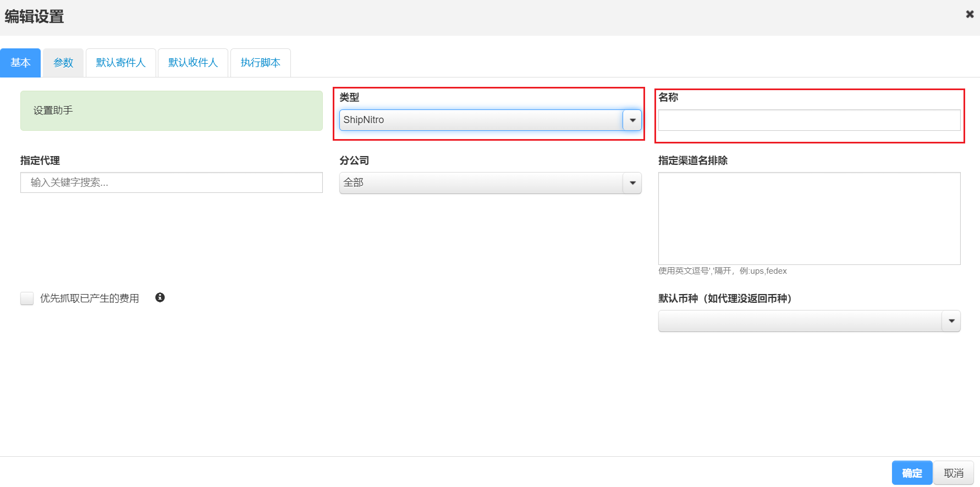This screenshot has width=980, height=487.
Task: Close the 编辑设置 dialog with the X
Action: 970,14
